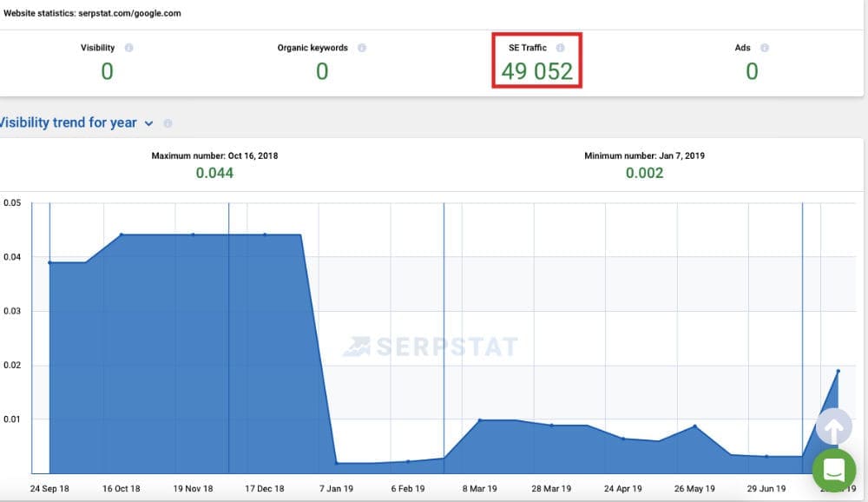Click the 26 May 19 data point on chart
Image resolution: width=868 pixels, height=502 pixels.
coord(694,426)
